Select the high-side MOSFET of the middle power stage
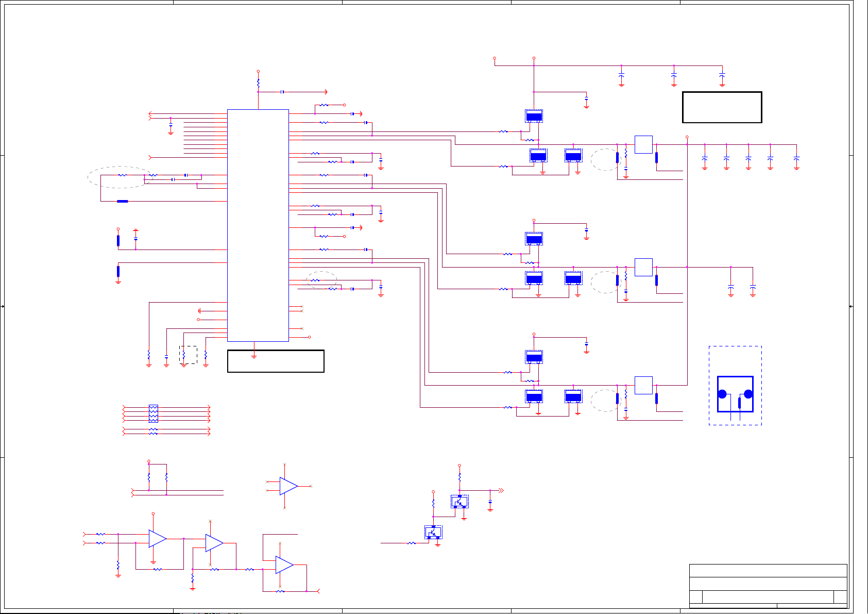This screenshot has width=868, height=614. click(534, 239)
